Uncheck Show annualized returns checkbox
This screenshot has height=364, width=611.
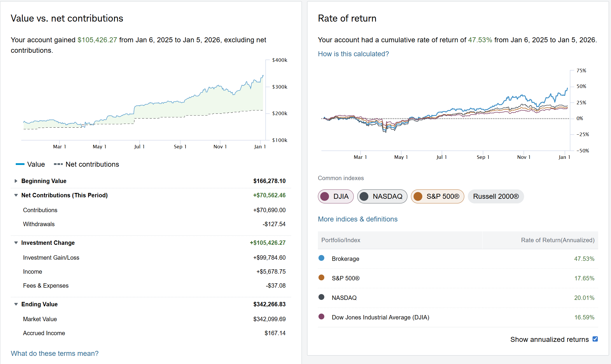[x=595, y=339]
